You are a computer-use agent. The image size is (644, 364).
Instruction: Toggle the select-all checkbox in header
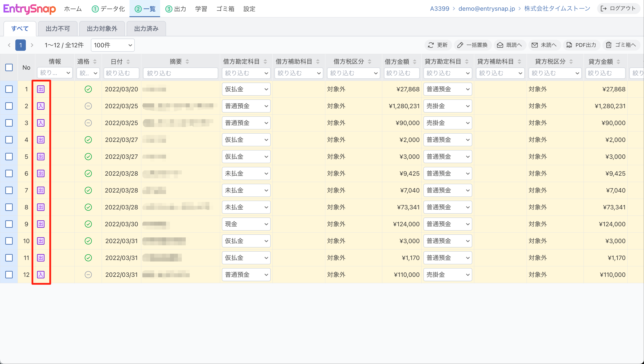[x=9, y=67]
